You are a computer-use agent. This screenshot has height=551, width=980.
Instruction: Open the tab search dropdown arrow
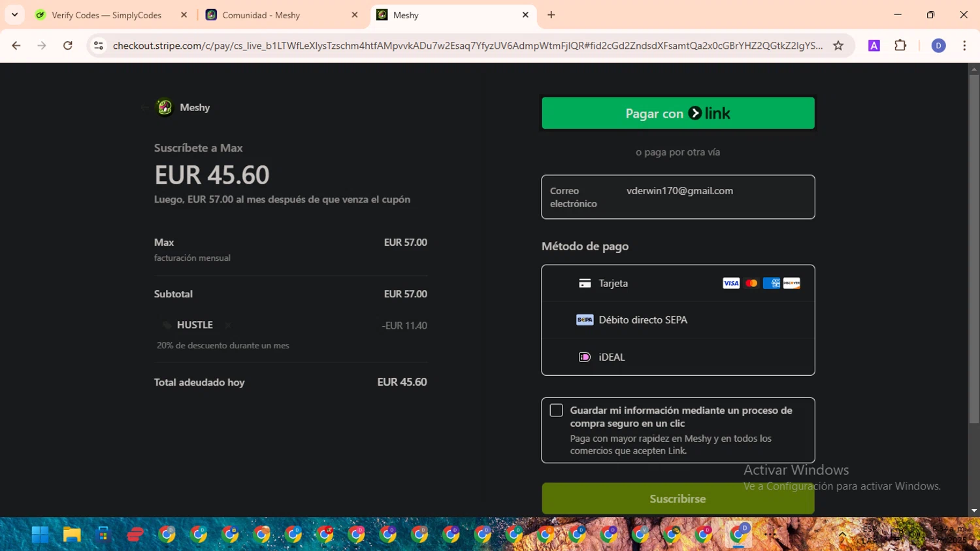point(14,14)
